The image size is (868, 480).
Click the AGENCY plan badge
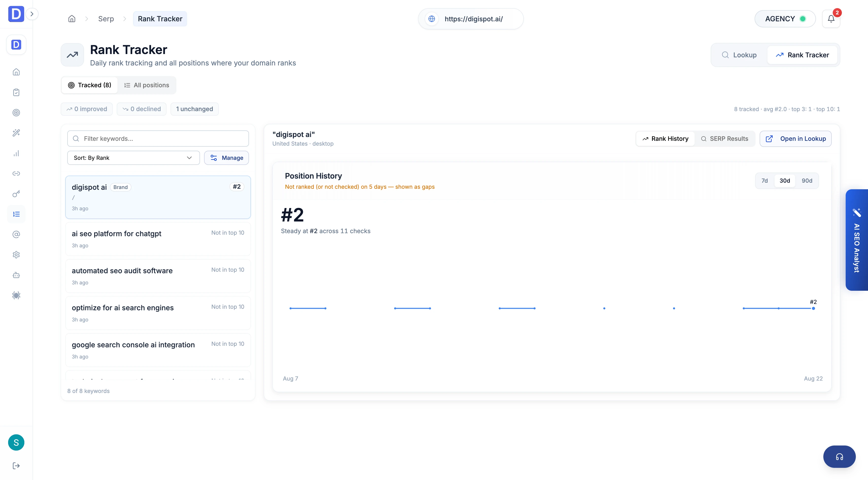tap(785, 19)
